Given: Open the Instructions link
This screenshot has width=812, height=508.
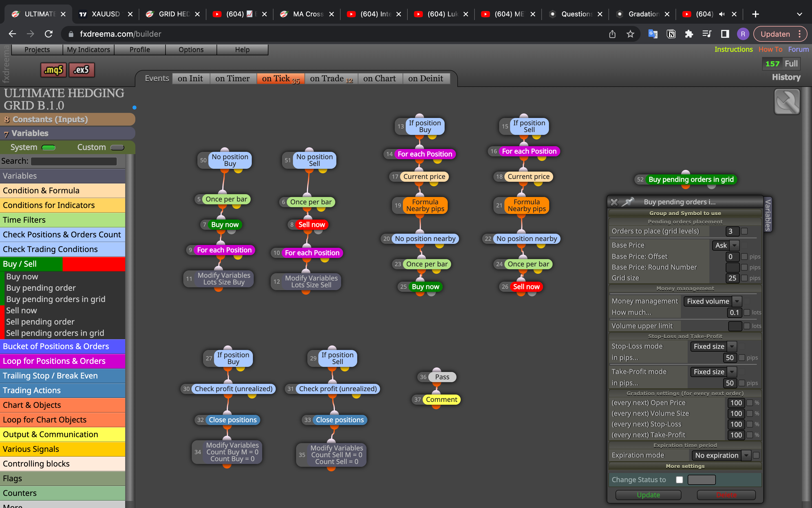Looking at the screenshot, I should [734, 49].
